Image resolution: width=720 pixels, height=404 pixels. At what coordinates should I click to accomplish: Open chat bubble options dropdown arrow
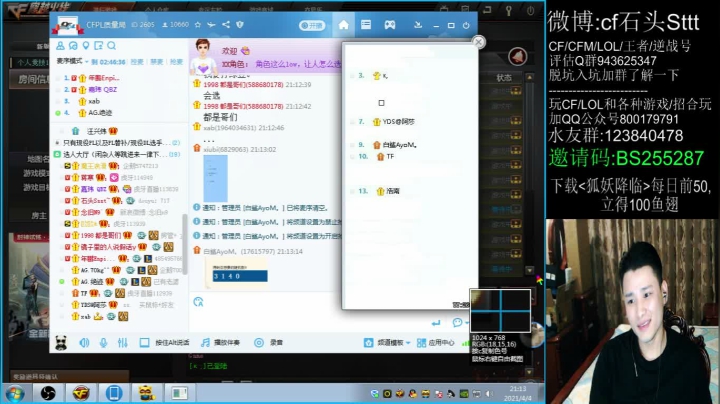click(467, 323)
